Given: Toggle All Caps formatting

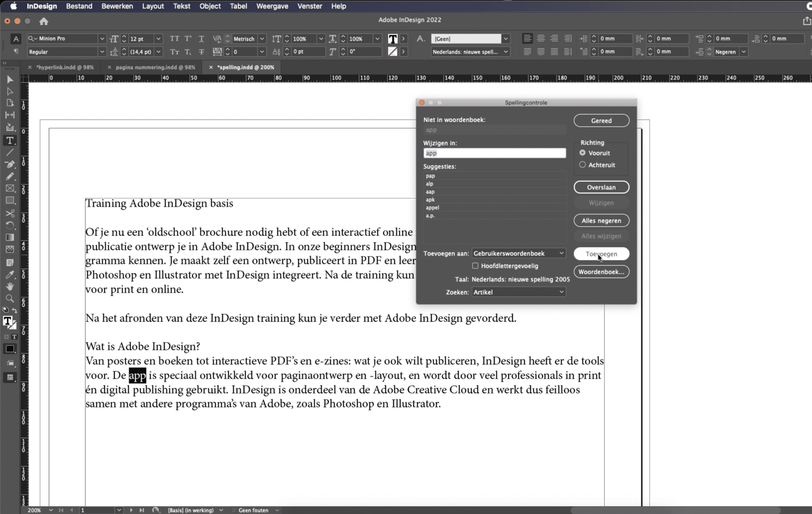Looking at the screenshot, I should click(x=174, y=39).
